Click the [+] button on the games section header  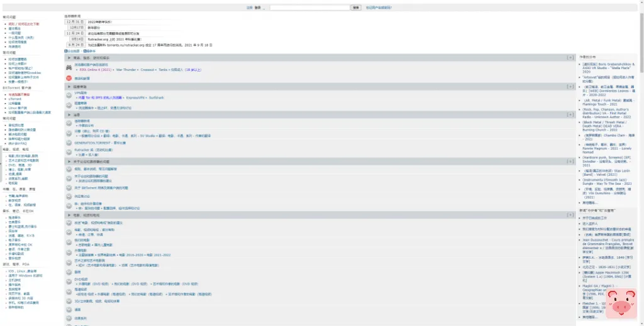[570, 58]
